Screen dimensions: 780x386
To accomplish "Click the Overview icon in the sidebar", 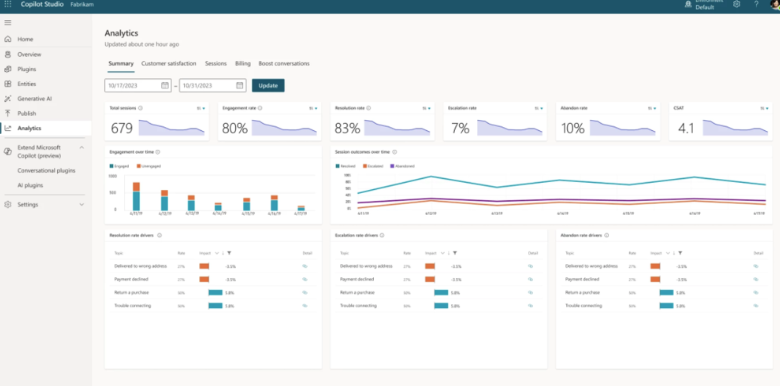I will 7,54.
